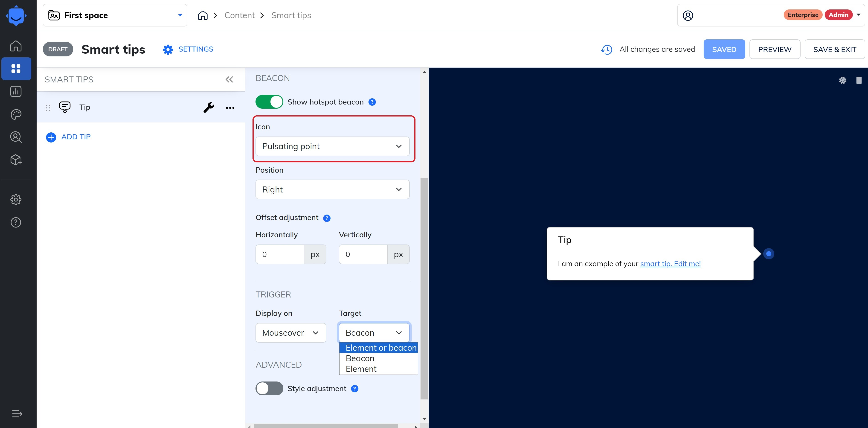Click the Horizontally offset input field

[280, 254]
